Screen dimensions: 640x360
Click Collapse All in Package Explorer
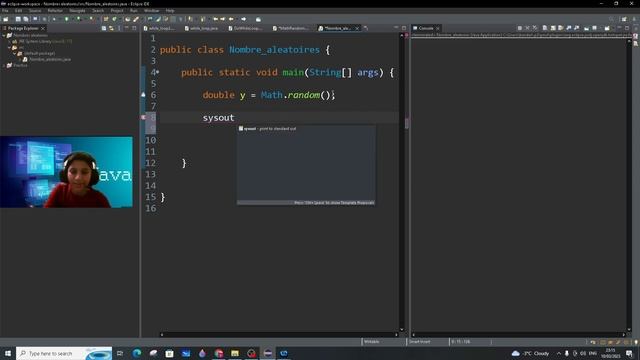(104, 28)
